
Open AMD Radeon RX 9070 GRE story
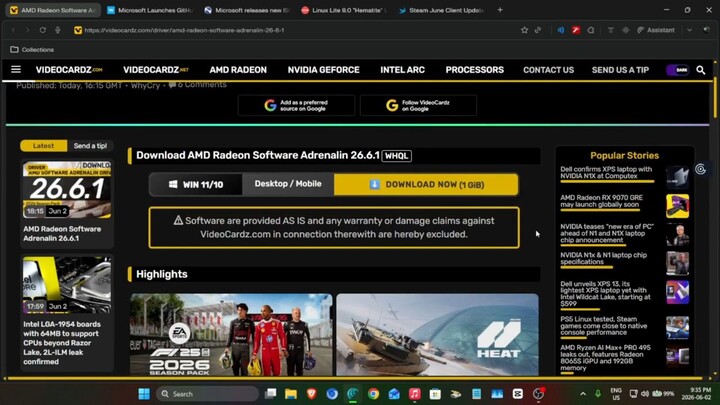point(601,201)
